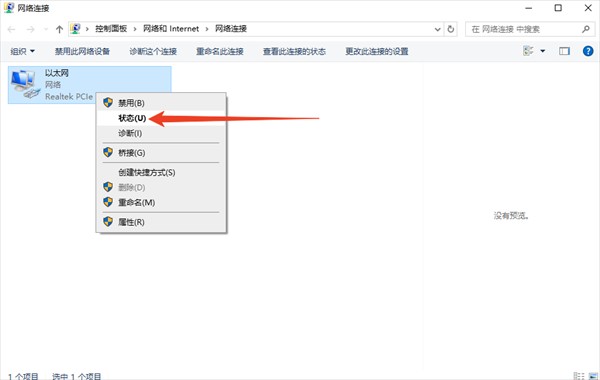Viewport: 600px width, 380px height.
Task: Click 查看此连接的状态 toolbar button
Action: tap(294, 51)
